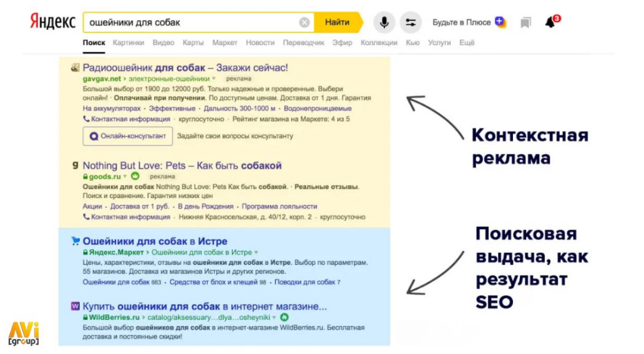Expand dropdown arrow after WildBerries catalog path
The width and height of the screenshot is (644, 354).
[274, 317]
